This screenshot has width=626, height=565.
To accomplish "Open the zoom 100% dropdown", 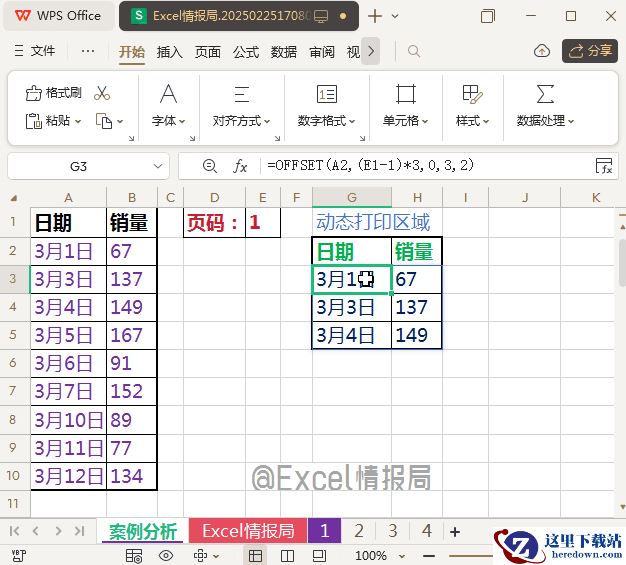I will 402,556.
